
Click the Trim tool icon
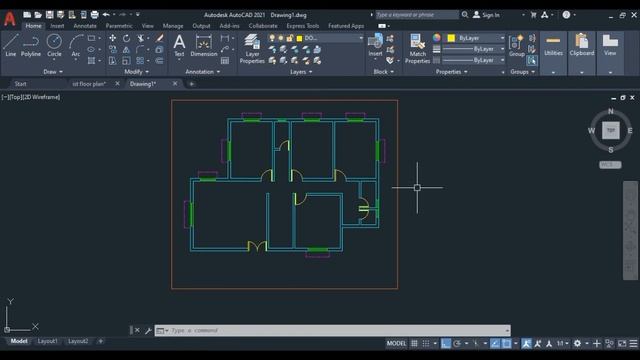click(141, 38)
